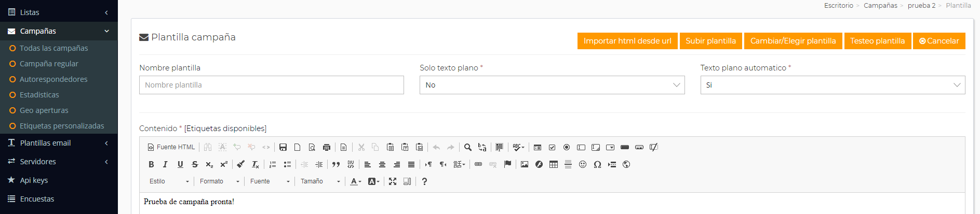This screenshot has height=214, width=980.
Task: Maximize the editor area
Action: click(x=393, y=181)
